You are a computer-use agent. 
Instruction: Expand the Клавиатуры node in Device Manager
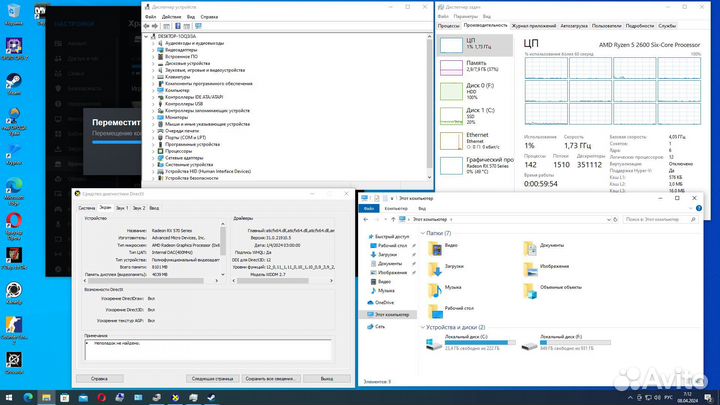click(153, 77)
